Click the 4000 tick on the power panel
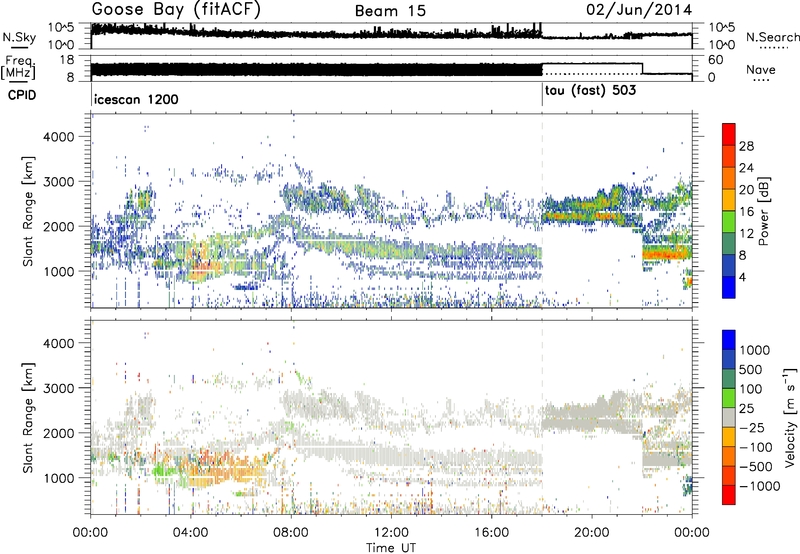Image resolution: width=800 pixels, height=554 pixels. [58, 137]
